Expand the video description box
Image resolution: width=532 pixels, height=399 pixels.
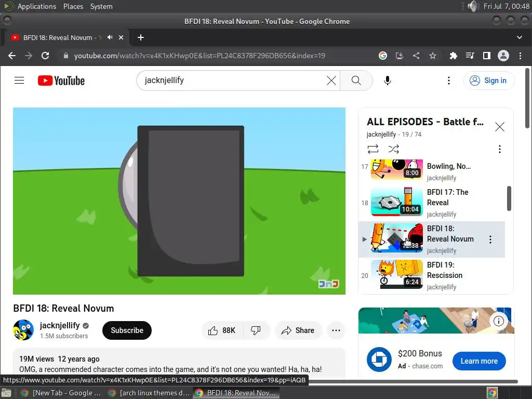[179, 364]
